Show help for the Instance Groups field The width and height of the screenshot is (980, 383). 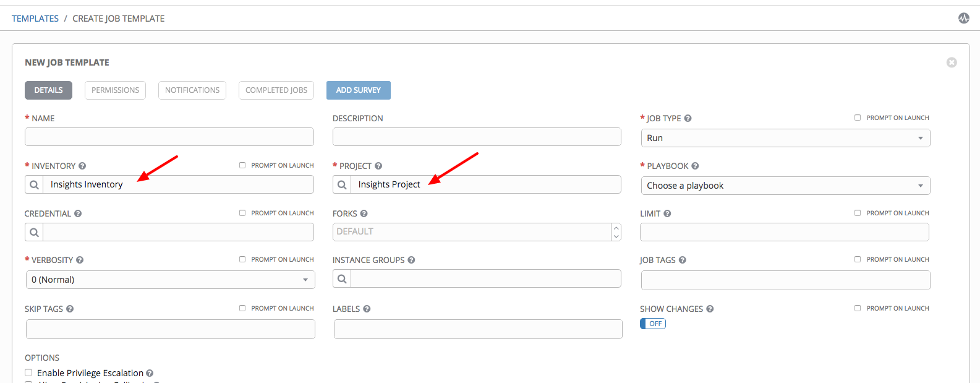(411, 260)
